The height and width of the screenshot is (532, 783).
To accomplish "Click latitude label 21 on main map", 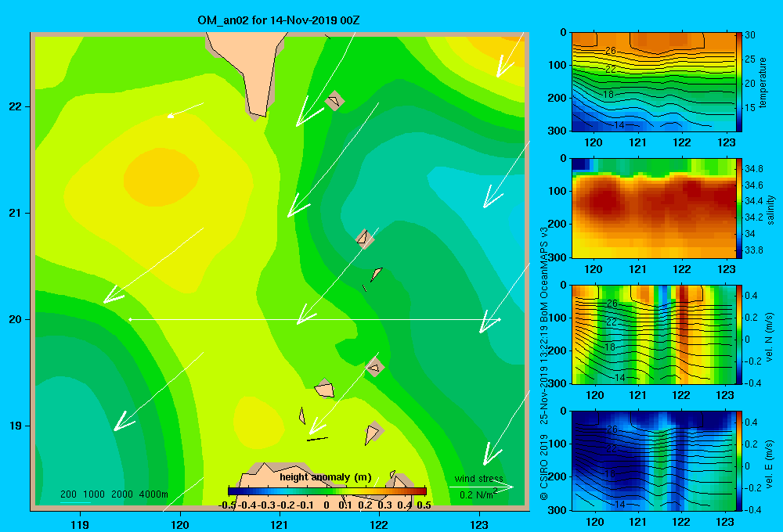I will [16, 213].
